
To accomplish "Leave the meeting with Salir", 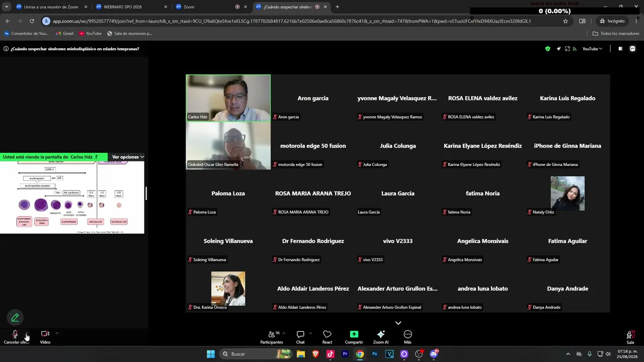I will [630, 337].
